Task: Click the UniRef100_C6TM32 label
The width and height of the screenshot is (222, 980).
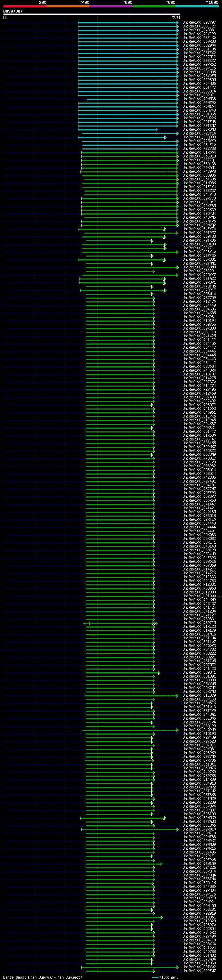Action: [x=199, y=955]
